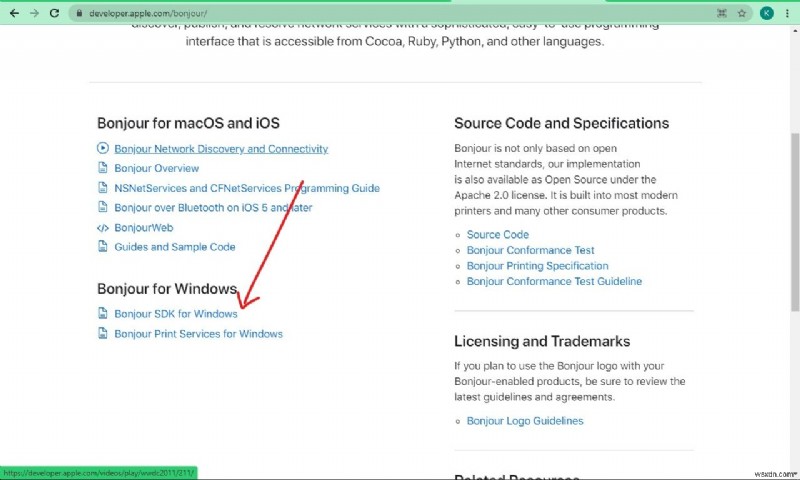Bookmark this page with the star icon
This screenshot has width=800, height=480.
741,13
